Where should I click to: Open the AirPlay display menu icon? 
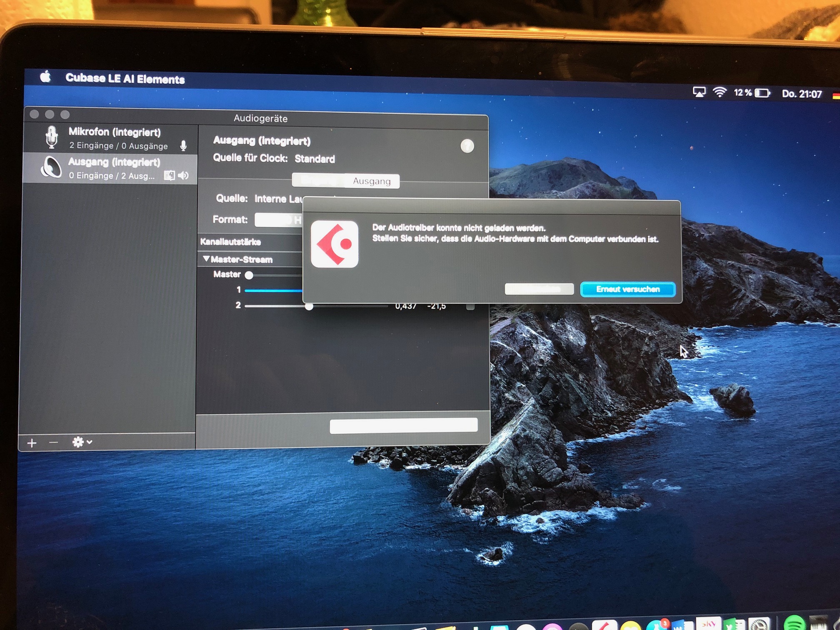699,92
